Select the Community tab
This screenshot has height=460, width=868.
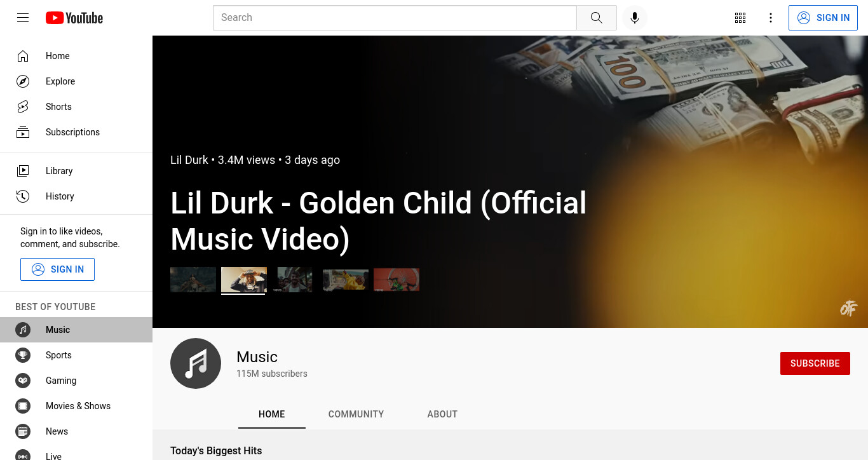click(356, 414)
